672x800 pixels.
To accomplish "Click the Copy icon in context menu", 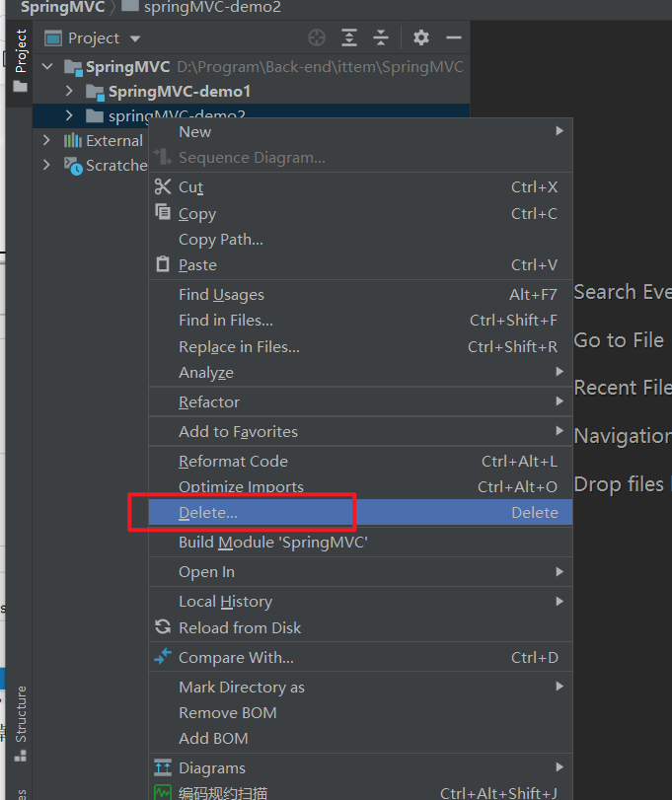I will [x=163, y=211].
